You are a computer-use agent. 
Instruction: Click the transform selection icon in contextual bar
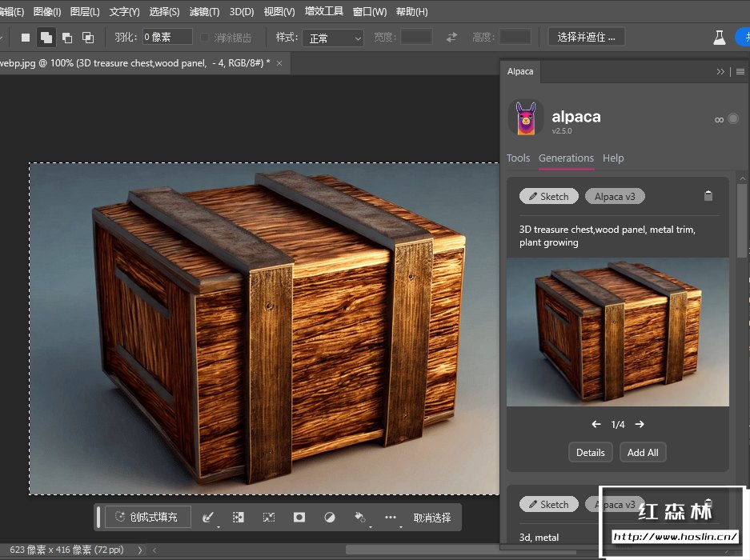[269, 518]
